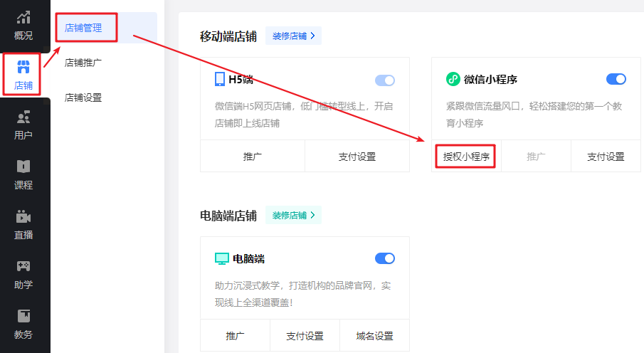644x353 pixels.
Task: Click the description starting 紧跟微信流量风口
Action: [534, 115]
